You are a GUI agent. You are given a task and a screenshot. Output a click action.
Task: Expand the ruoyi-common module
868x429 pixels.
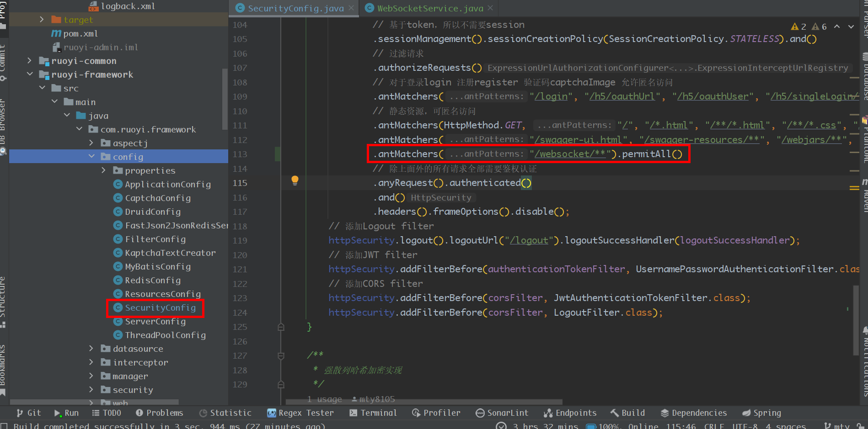coord(30,61)
